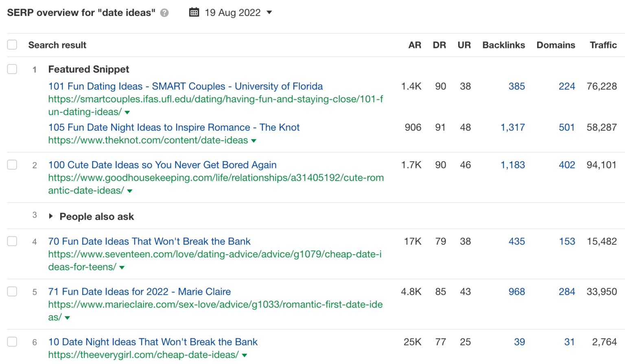The width and height of the screenshot is (625, 364).
Task: Check the checkbox for the Good Housekeeping result
Action: (x=12, y=165)
